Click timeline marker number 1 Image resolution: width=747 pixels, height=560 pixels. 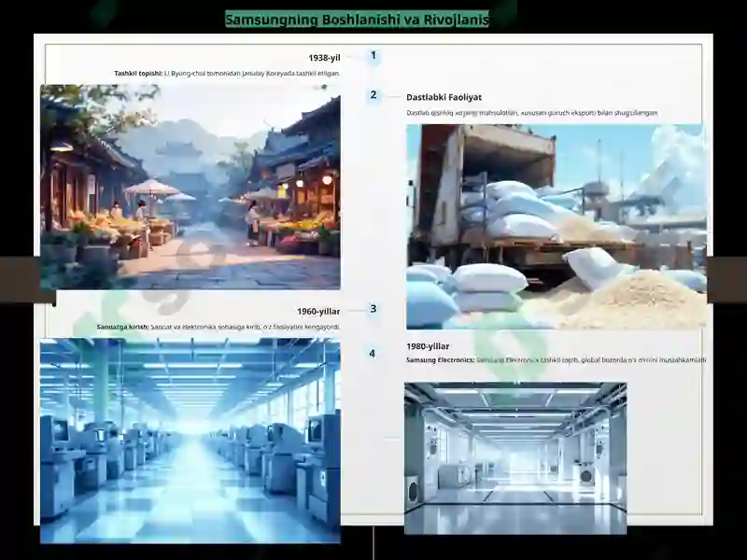pos(373,55)
